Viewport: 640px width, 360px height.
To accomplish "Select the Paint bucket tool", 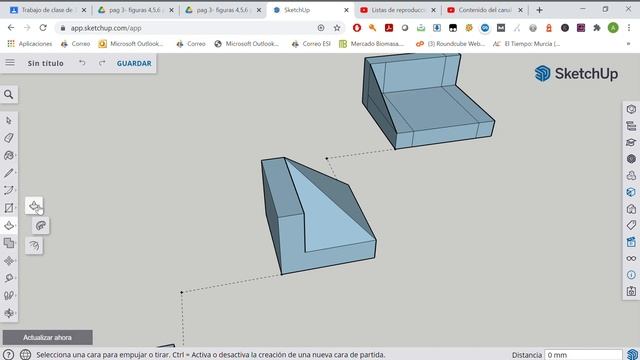I will click(9, 156).
